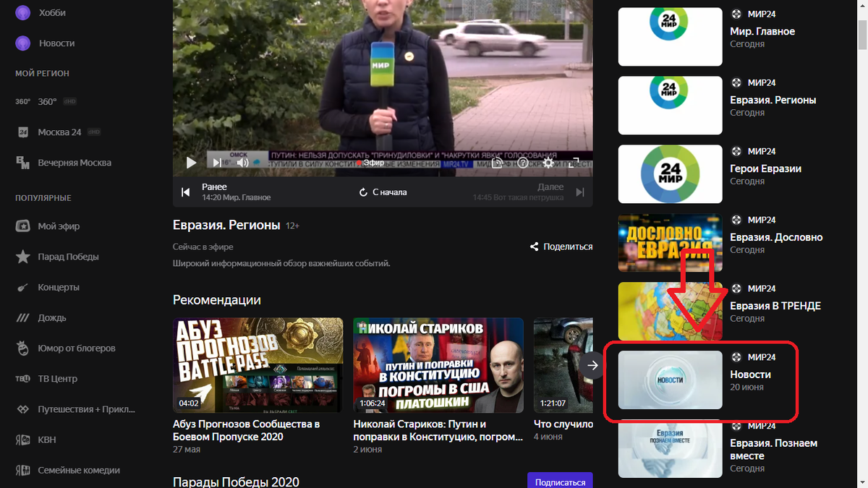Click the Москва 24 logo icon
This screenshot has height=488, width=868.
23,132
